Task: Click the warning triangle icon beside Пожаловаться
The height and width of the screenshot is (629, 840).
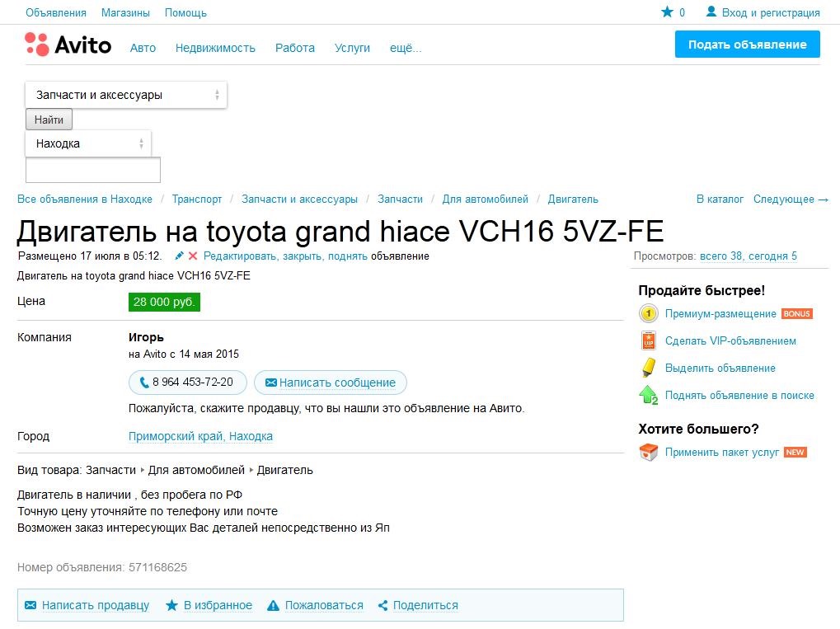Action: [273, 605]
